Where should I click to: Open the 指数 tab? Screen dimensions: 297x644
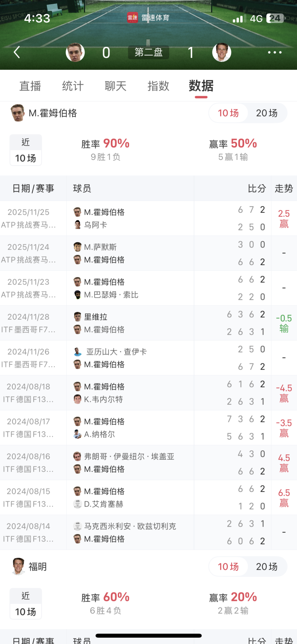pos(158,86)
